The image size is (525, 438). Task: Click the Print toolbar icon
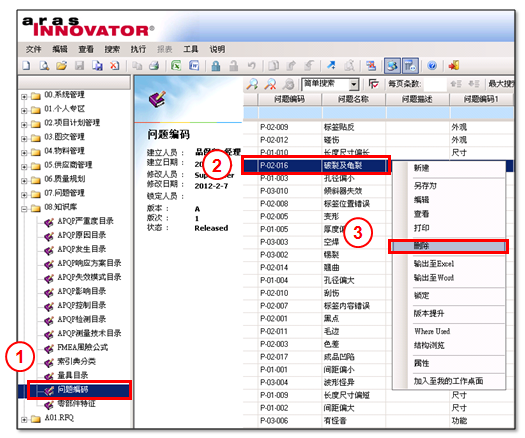(154, 66)
